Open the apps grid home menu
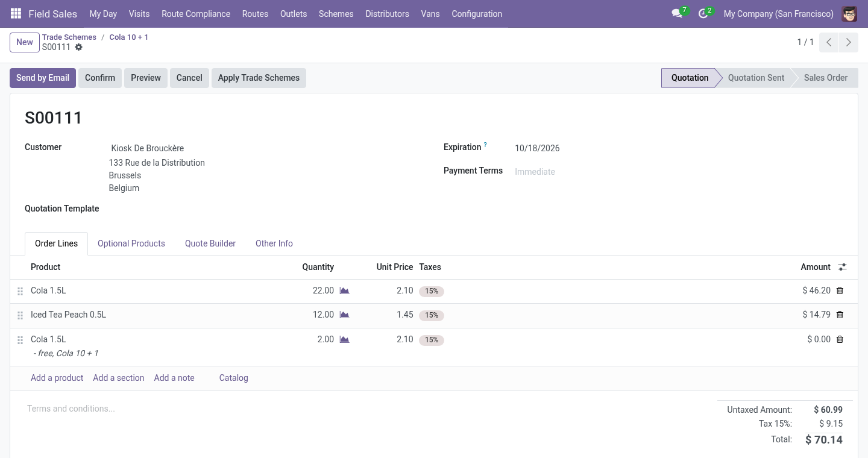This screenshot has width=868, height=458. [x=16, y=13]
